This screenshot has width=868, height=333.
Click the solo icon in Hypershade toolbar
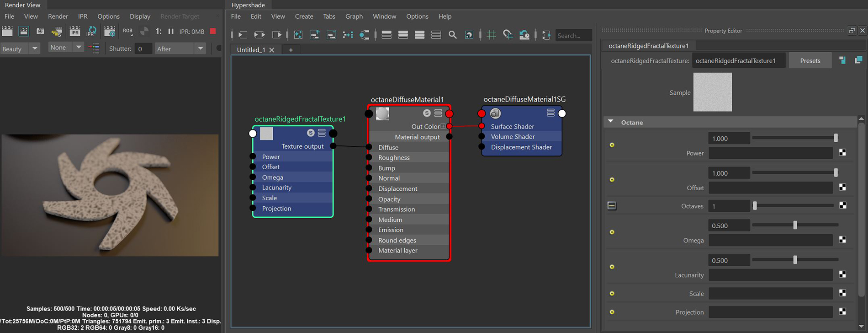click(469, 35)
